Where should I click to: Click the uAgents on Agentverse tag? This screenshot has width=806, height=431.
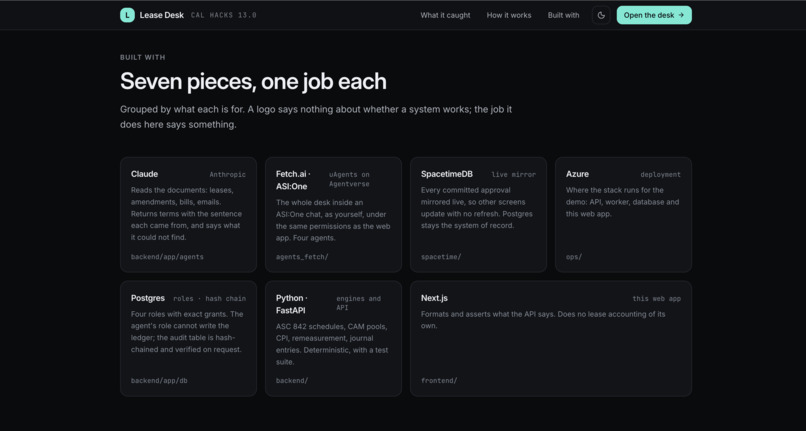pyautogui.click(x=350, y=179)
